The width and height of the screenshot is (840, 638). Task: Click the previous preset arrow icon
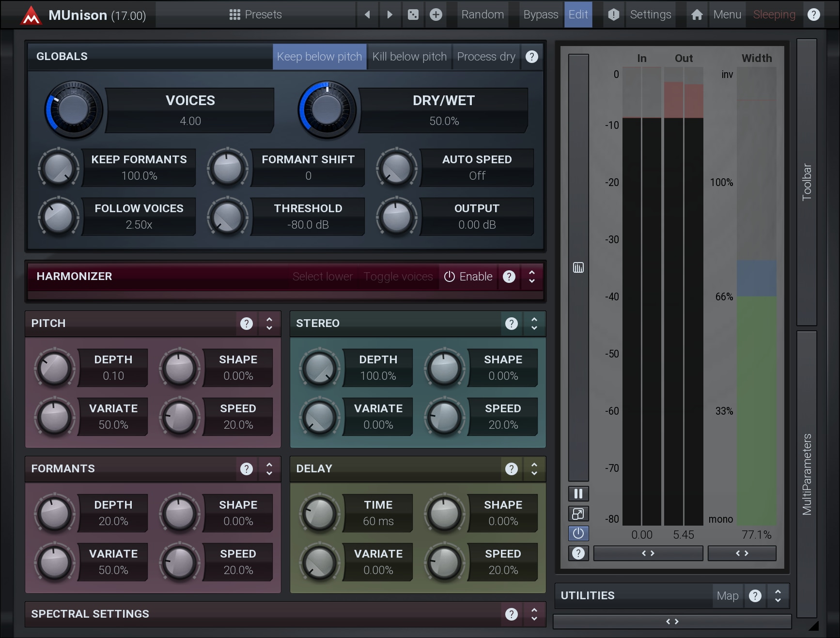pyautogui.click(x=367, y=15)
